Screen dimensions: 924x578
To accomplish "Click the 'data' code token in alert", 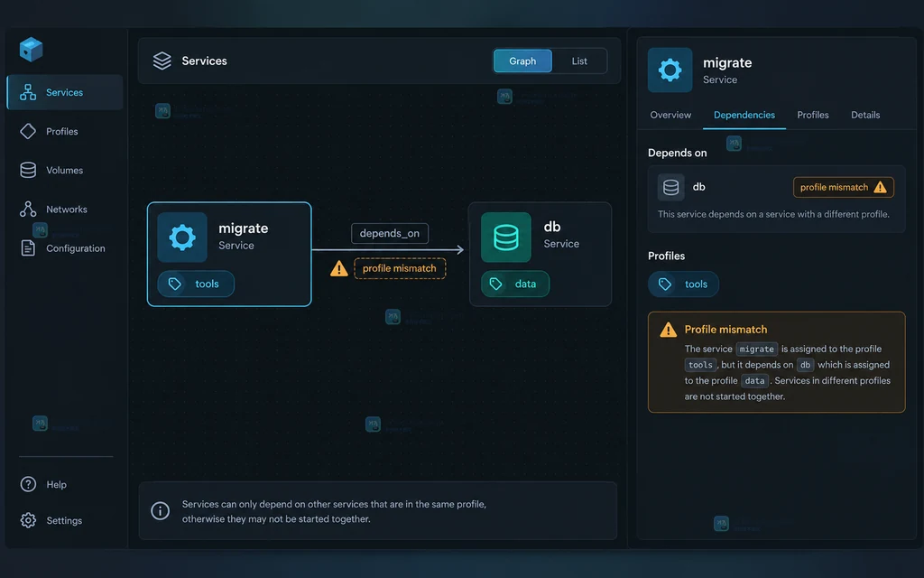I will 754,381.
